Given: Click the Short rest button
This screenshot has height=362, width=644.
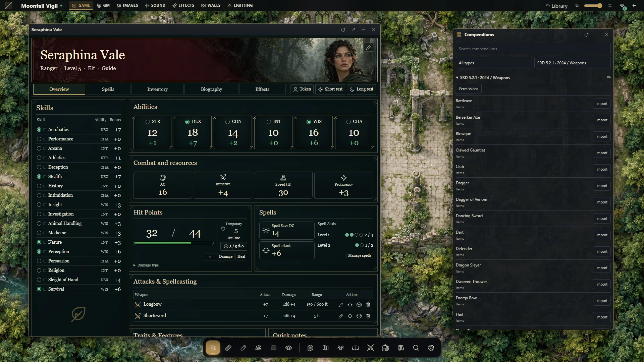Looking at the screenshot, I should [330, 89].
